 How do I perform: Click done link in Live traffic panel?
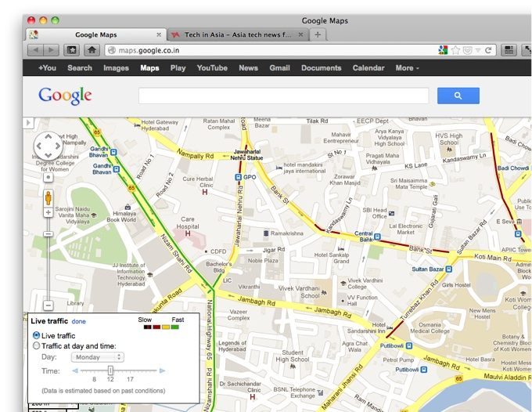pos(79,321)
